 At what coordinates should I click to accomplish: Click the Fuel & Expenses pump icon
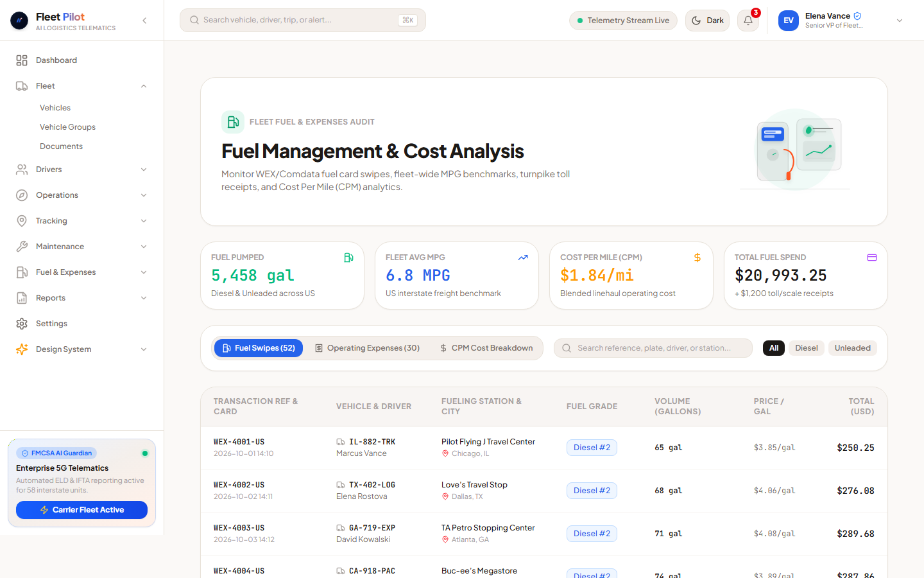tap(22, 272)
